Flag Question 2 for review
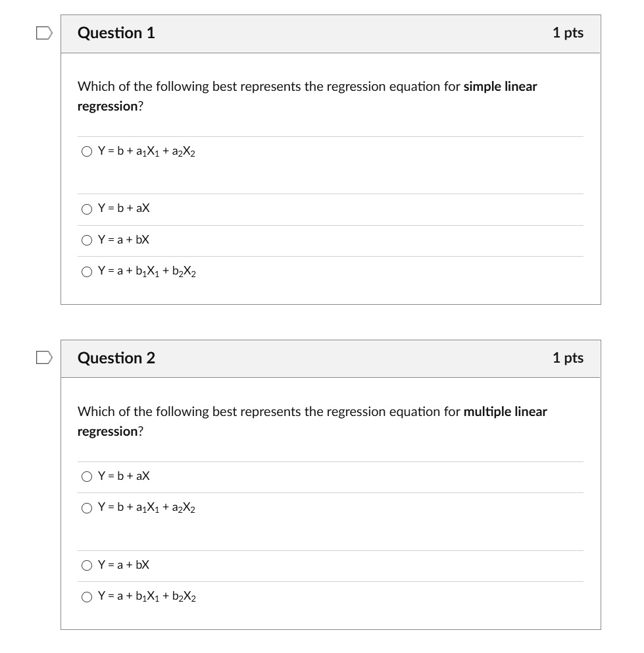 tap(43, 357)
